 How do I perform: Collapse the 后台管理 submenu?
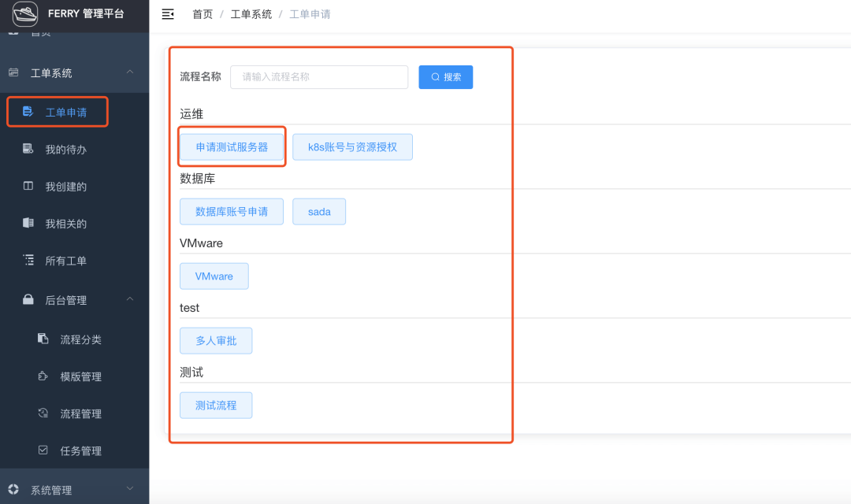(130, 300)
